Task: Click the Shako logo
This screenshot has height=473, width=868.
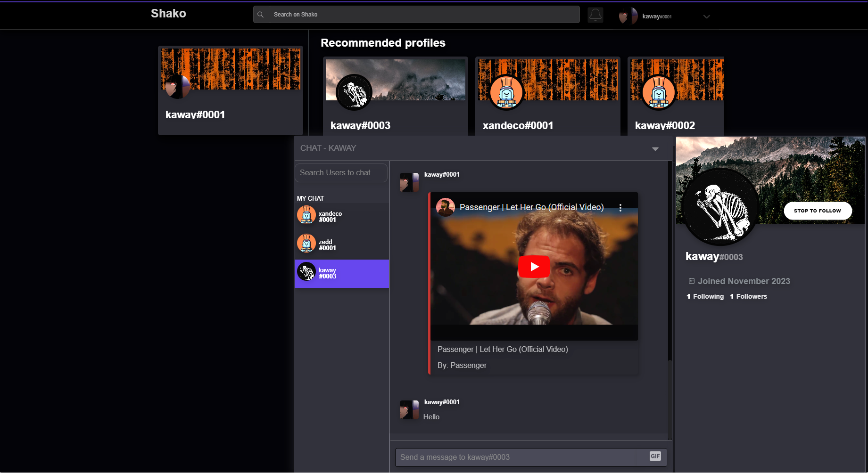Action: [x=168, y=13]
